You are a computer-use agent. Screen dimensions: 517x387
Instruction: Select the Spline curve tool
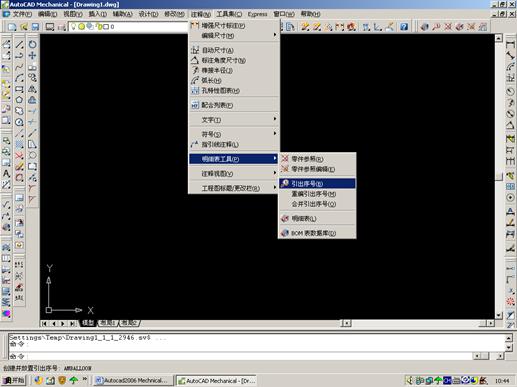pos(19,67)
